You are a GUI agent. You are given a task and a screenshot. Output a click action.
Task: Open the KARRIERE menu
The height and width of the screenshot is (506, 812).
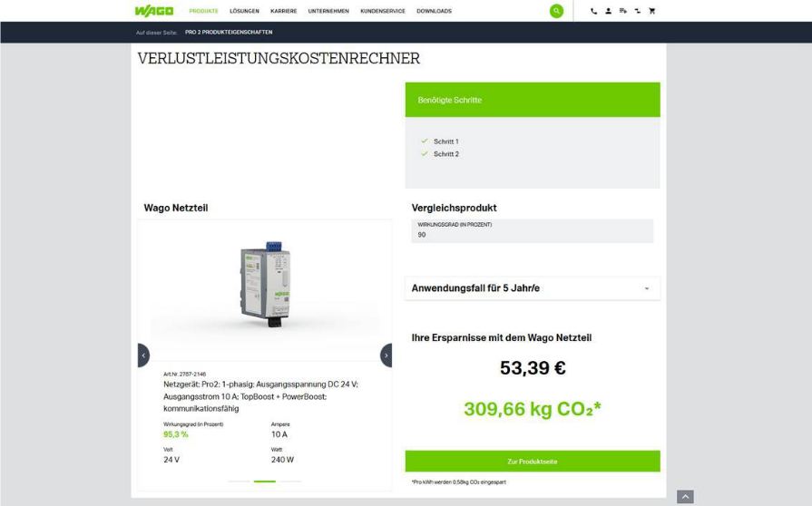pyautogui.click(x=284, y=11)
